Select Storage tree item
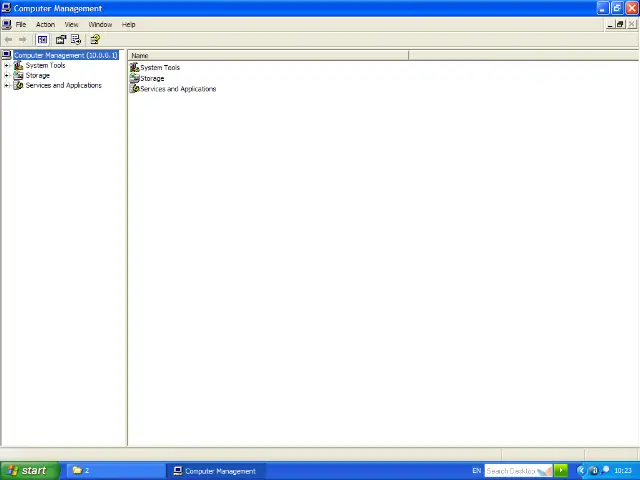Screen dimensions: 640x480 [x=38, y=76]
